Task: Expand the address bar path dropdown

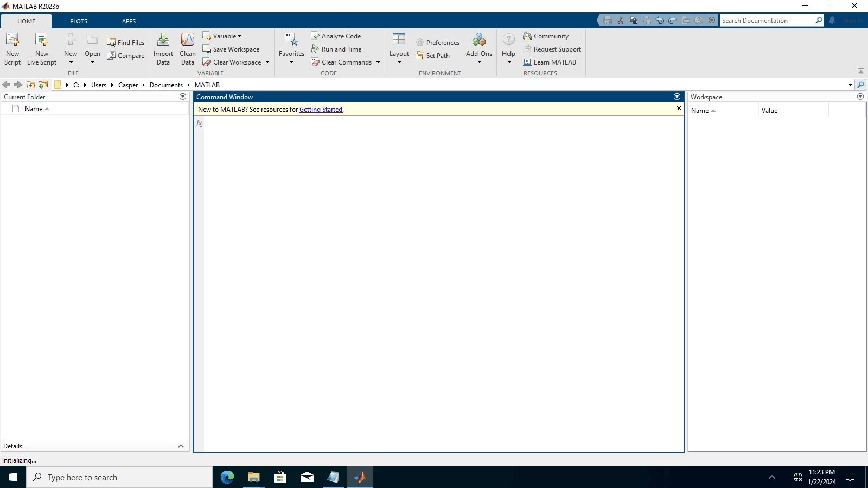Action: tap(850, 85)
